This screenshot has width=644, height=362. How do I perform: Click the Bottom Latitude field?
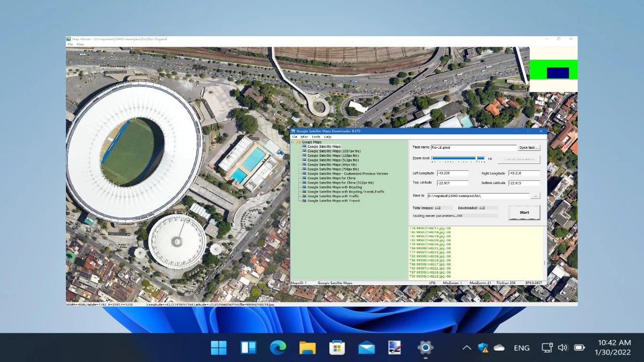524,183
